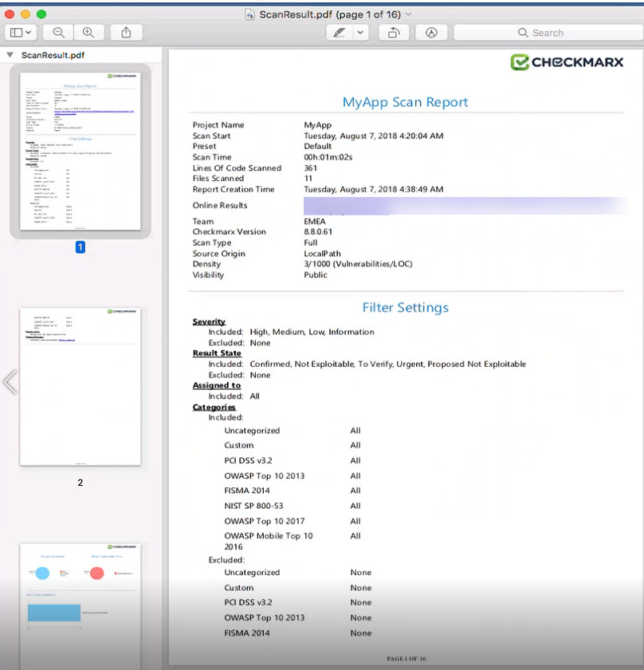Click the left navigation chevron beside the sidebar
Image resolution: width=644 pixels, height=670 pixels.
[11, 382]
